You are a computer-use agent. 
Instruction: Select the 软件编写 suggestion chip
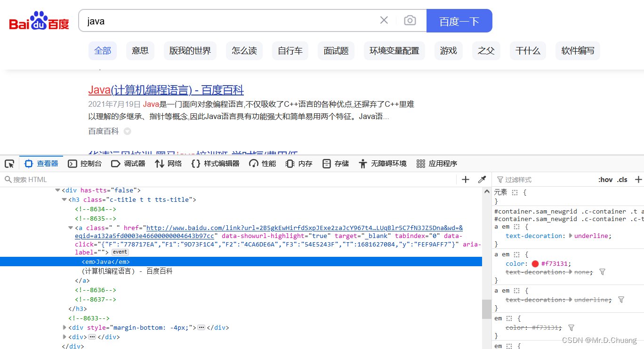click(x=578, y=51)
